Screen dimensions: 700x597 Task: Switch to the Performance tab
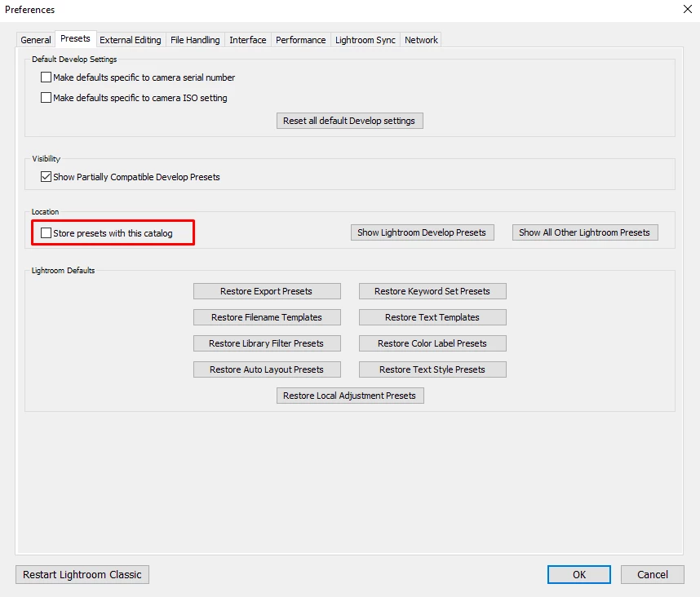click(300, 40)
